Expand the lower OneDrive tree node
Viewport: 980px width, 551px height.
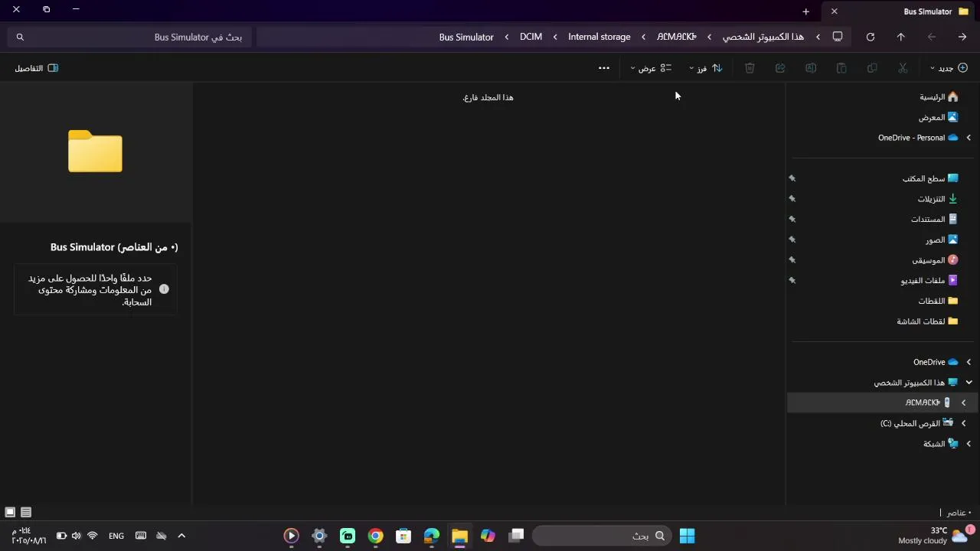pyautogui.click(x=969, y=362)
